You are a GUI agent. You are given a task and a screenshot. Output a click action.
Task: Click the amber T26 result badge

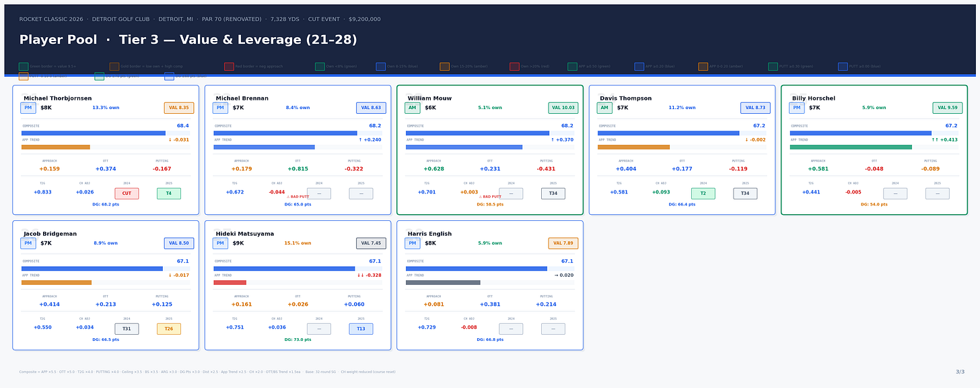point(169,329)
